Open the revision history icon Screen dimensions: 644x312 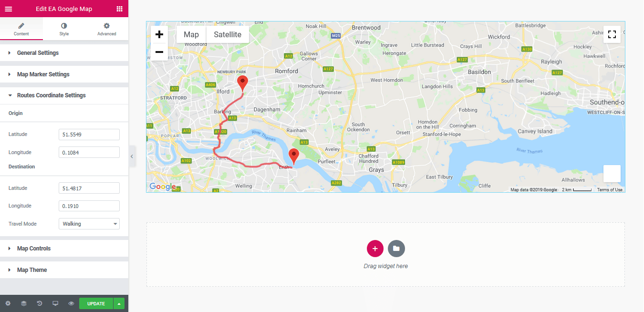[x=40, y=303]
